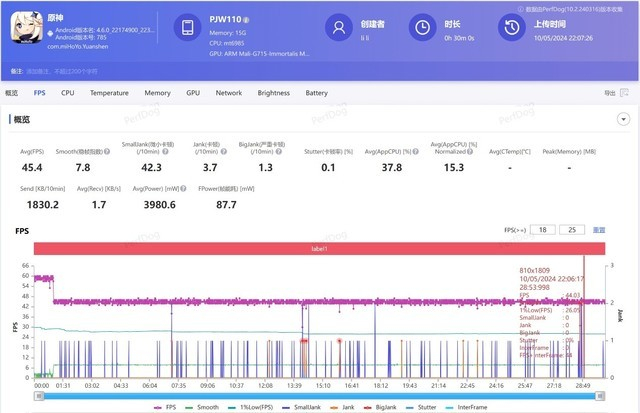Select the Battery tab
Screen dimensions: 640x413
coord(316,93)
